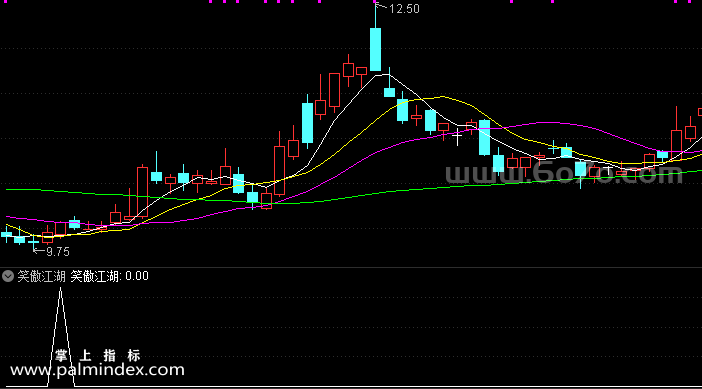702x389 pixels.
Task: Open the www.palmindex.com watermark link
Action: 97,370
